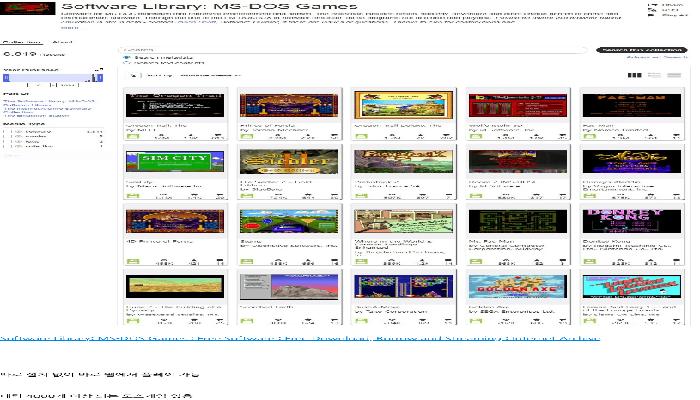Click the Search this collection button
700x400 pixels.
coord(641,49)
